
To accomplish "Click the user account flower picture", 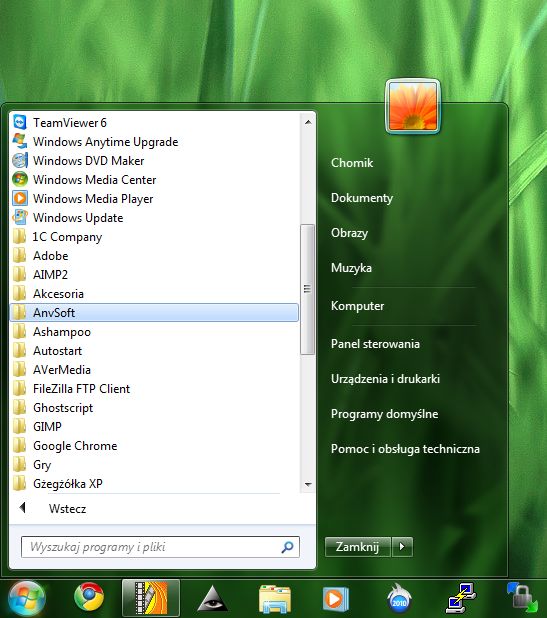I will (x=413, y=106).
